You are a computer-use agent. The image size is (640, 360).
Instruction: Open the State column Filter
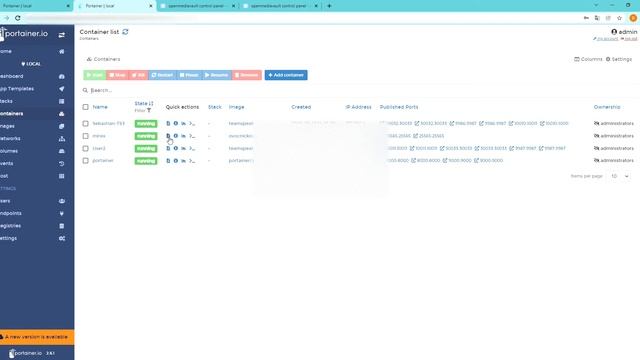pos(143,111)
